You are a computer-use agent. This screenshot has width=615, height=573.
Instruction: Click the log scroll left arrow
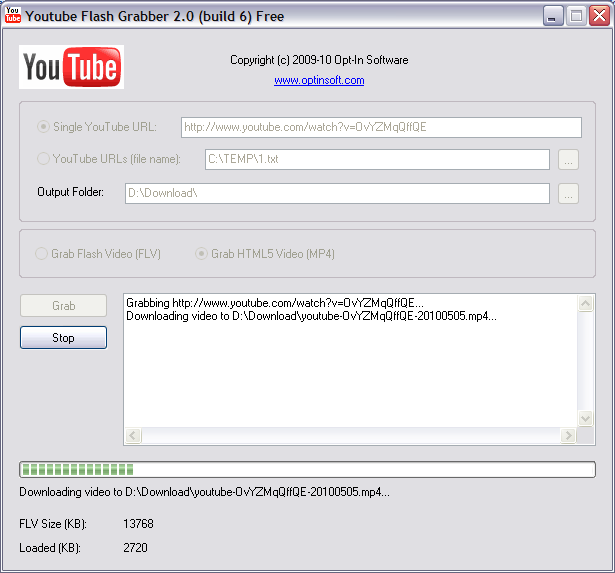(133, 435)
